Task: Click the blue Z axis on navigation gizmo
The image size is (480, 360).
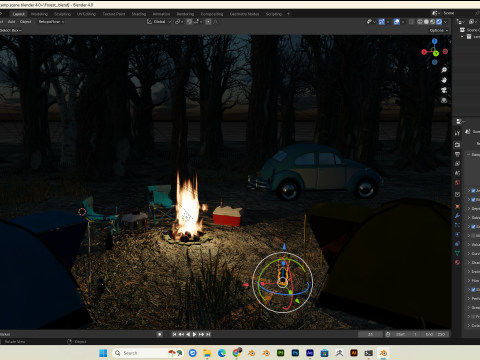Action: pyautogui.click(x=435, y=41)
